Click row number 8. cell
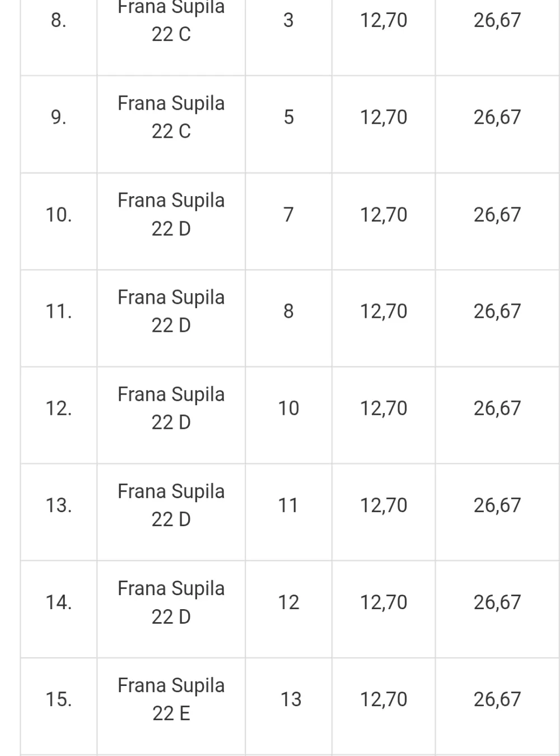Image resolution: width=560 pixels, height=756 pixels. point(58,21)
